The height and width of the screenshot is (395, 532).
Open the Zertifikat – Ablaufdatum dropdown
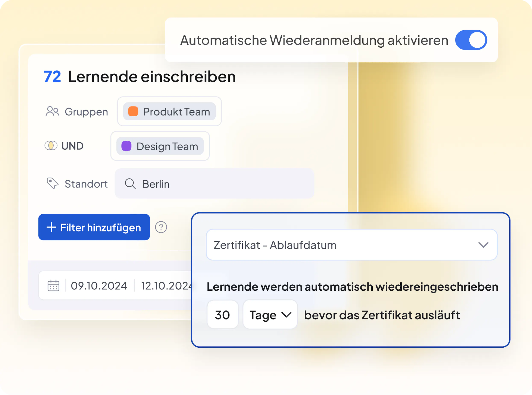tap(352, 245)
